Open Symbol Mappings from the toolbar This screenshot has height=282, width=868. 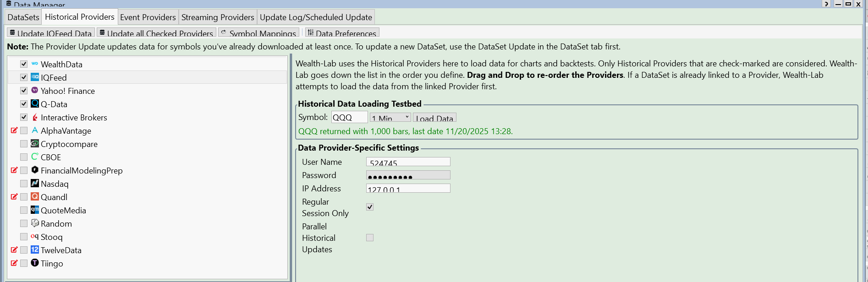click(258, 33)
